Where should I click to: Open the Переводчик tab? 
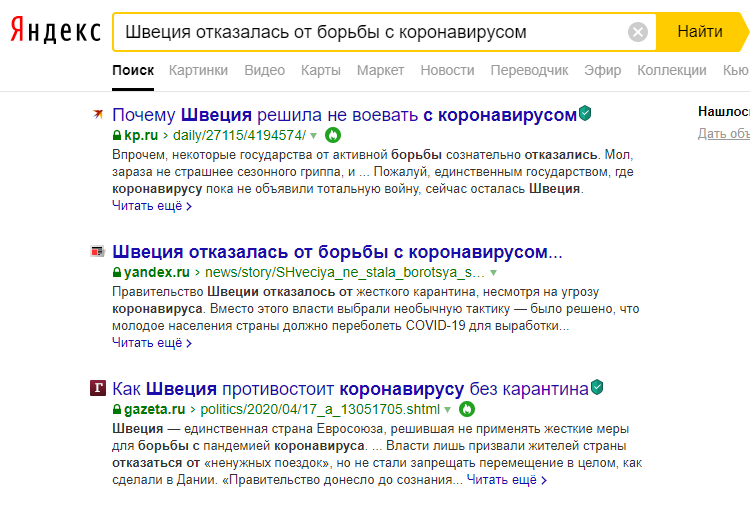tap(529, 70)
